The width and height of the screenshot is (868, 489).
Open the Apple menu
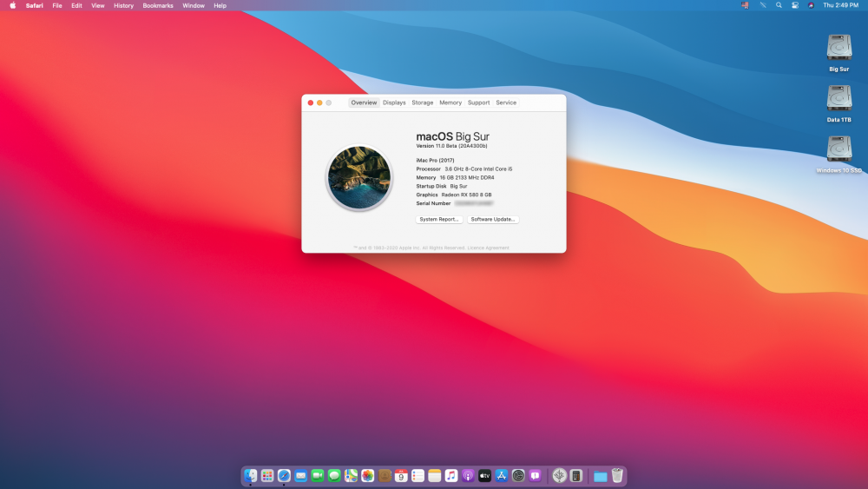(x=13, y=5)
